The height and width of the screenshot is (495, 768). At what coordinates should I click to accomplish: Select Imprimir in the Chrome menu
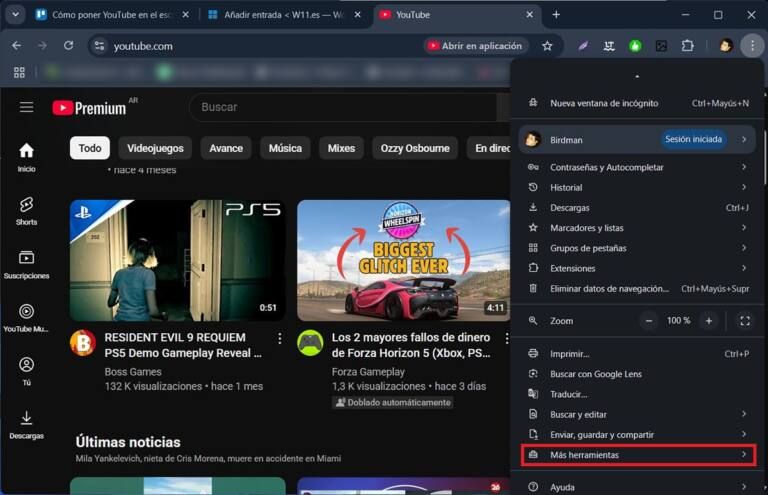pos(637,354)
